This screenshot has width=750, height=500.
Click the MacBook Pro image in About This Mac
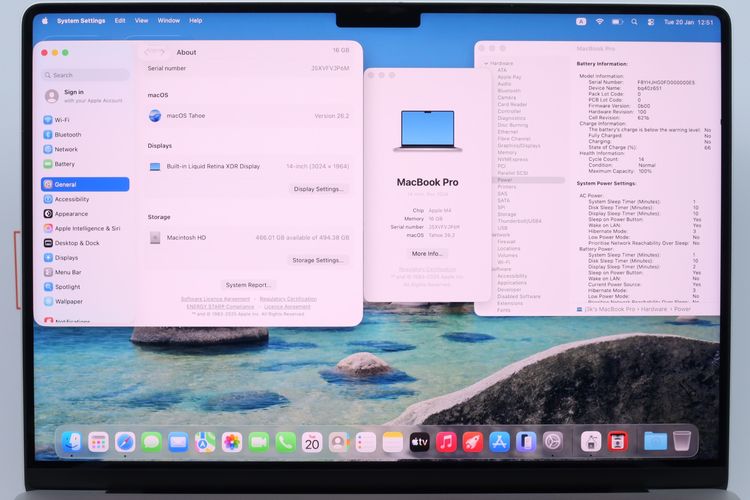[x=428, y=131]
